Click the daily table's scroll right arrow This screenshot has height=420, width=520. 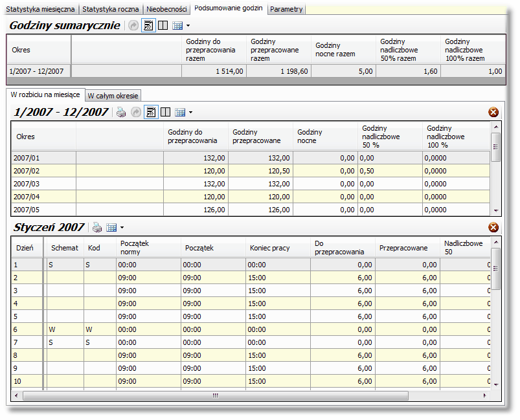[x=484, y=395]
